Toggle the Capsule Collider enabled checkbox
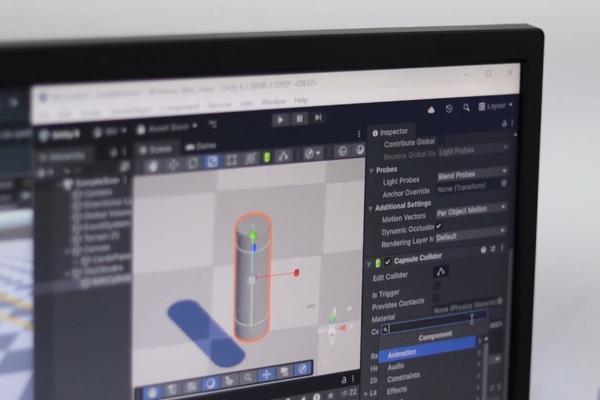The height and width of the screenshot is (400, 600). [x=387, y=262]
